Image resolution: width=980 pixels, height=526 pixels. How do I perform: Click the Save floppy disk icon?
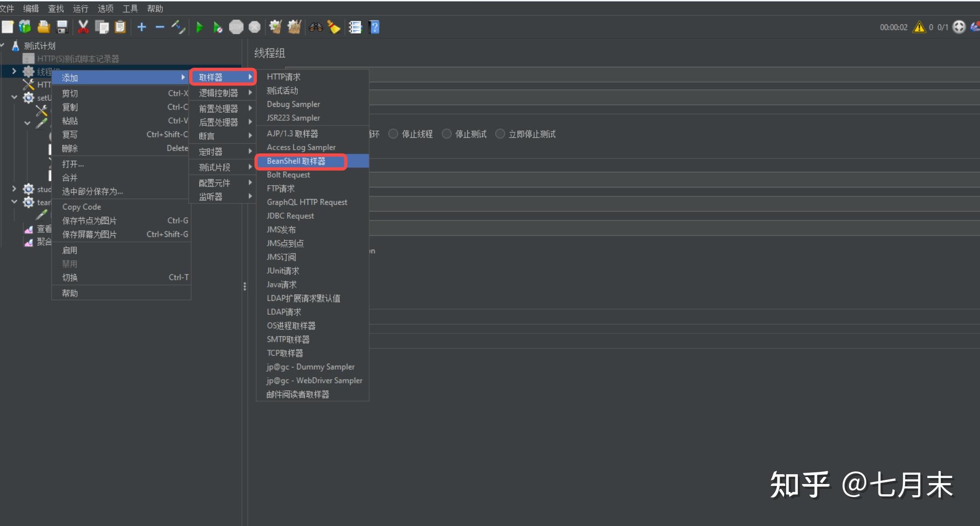tap(62, 27)
